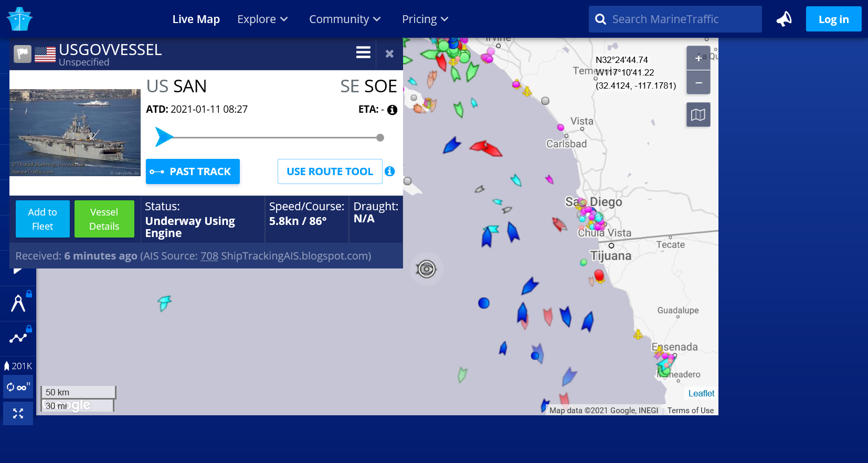The image size is (868, 463).
Task: Expand the Pricing dropdown menu
Action: click(x=425, y=19)
